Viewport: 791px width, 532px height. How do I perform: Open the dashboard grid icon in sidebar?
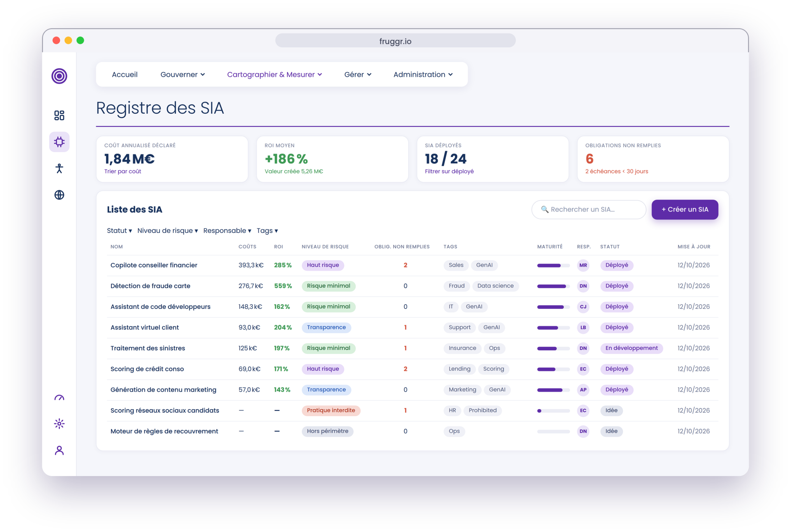point(59,115)
